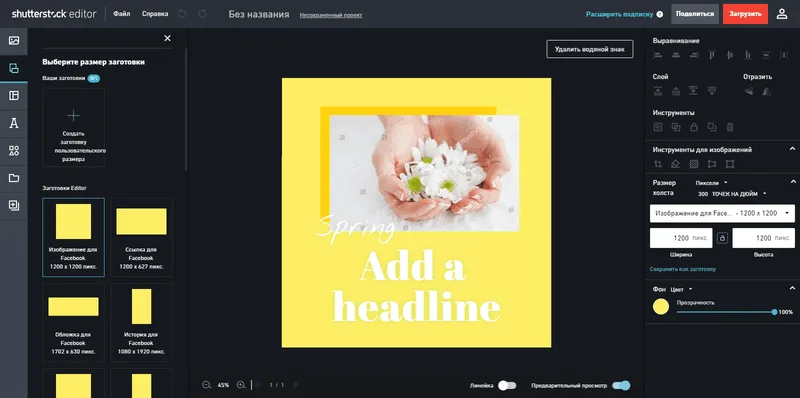Click the transparency checker tool under Инструменты

point(658,127)
